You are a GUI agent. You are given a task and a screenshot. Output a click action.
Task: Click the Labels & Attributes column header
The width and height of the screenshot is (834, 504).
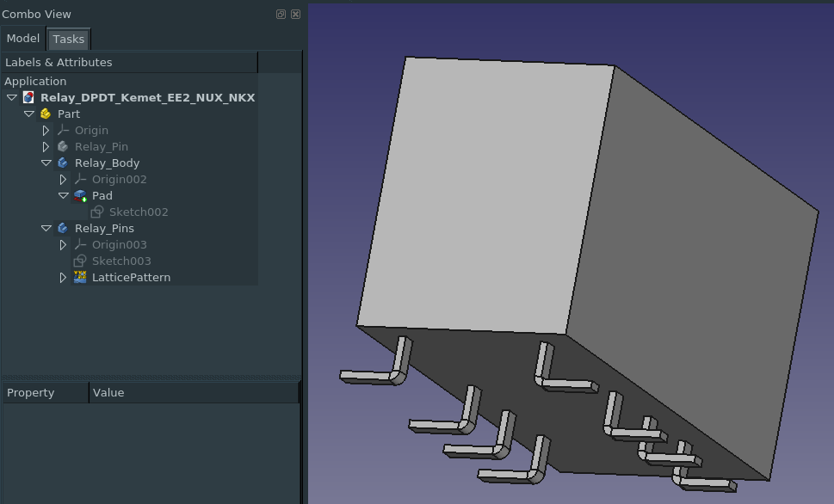click(x=129, y=63)
